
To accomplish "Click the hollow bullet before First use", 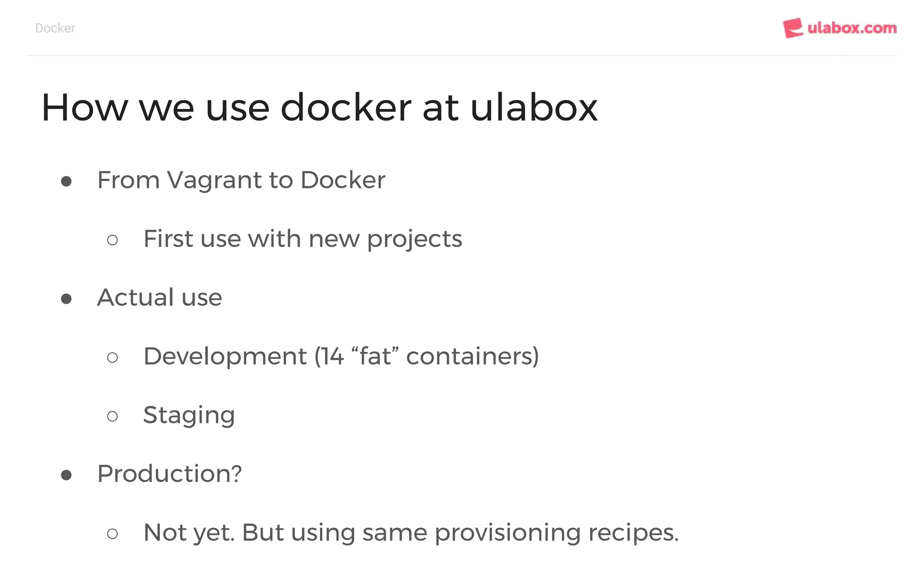I will [x=112, y=240].
